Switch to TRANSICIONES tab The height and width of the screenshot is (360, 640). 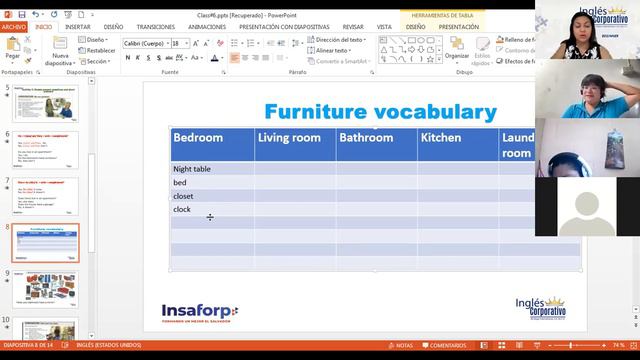pyautogui.click(x=156, y=27)
